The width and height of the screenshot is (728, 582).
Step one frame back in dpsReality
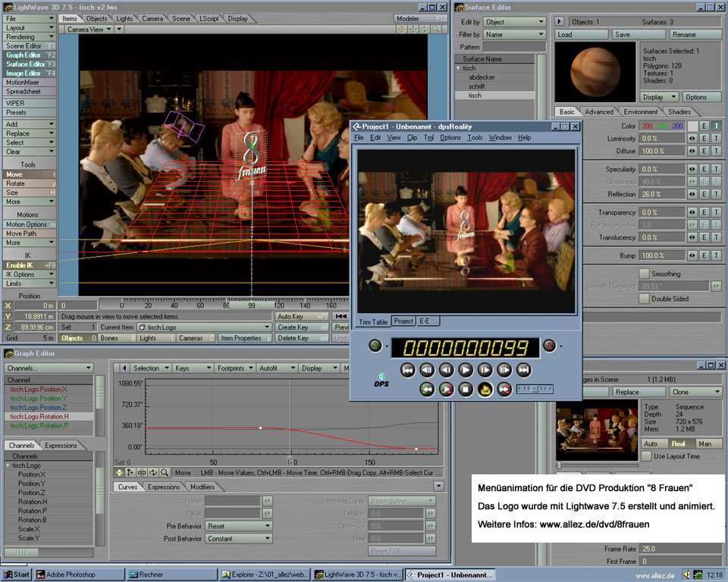coord(446,370)
